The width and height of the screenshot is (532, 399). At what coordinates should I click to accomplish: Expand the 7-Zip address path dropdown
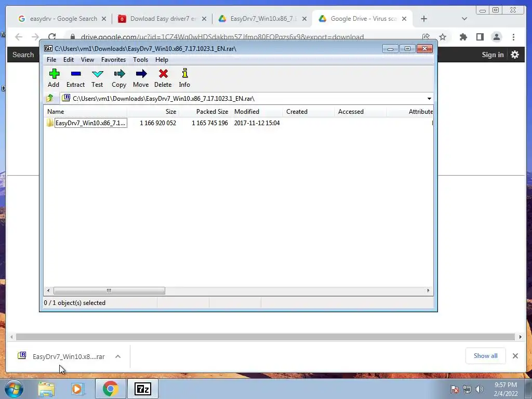429,99
